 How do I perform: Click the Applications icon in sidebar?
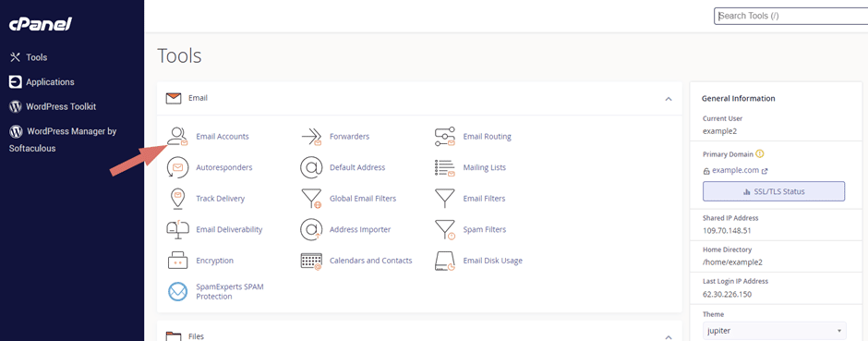click(x=16, y=82)
